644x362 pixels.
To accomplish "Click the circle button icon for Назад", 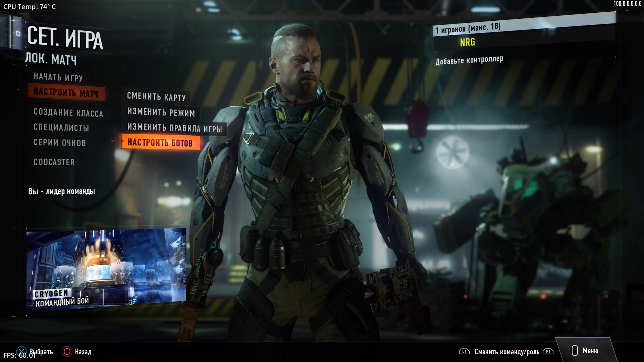I will pyautogui.click(x=67, y=351).
